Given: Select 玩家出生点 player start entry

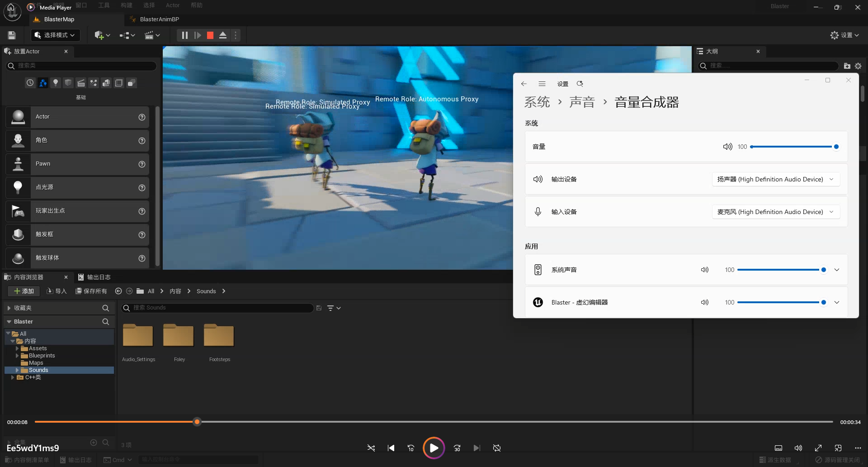Looking at the screenshot, I should [77, 211].
